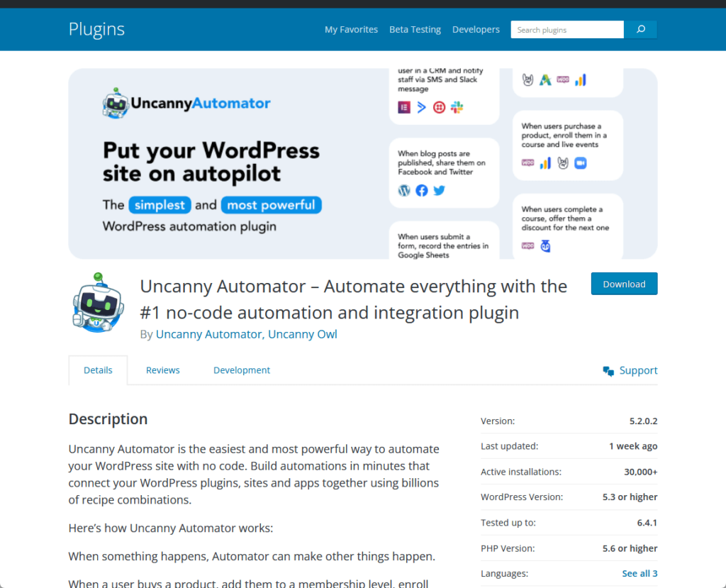Image resolution: width=726 pixels, height=588 pixels.
Task: Click the robot logo beside UncannyAutomator banner title
Action: point(116,103)
